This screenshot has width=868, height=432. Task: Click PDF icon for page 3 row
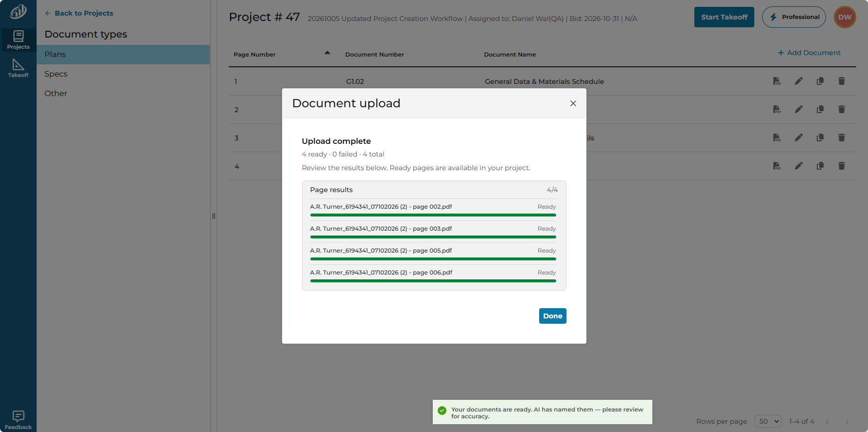[x=777, y=137]
